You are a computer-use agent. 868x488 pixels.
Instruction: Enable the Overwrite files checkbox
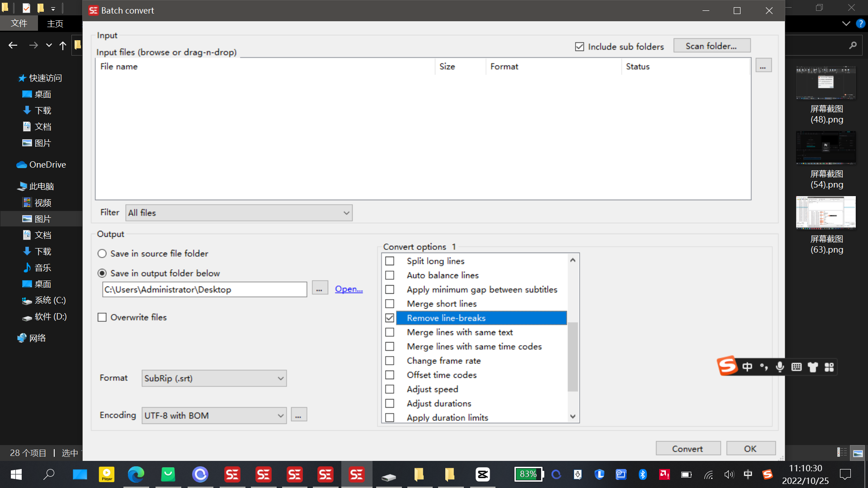tap(102, 317)
